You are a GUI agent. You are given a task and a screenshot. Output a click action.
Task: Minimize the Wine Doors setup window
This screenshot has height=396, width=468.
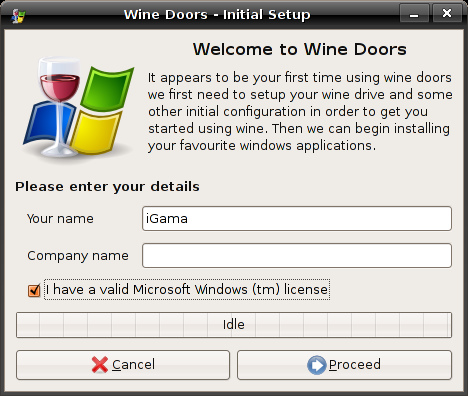coord(414,13)
